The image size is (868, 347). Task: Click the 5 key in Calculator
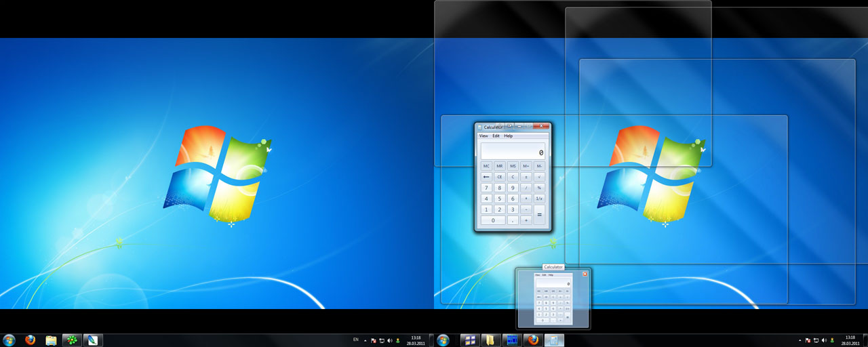500,199
